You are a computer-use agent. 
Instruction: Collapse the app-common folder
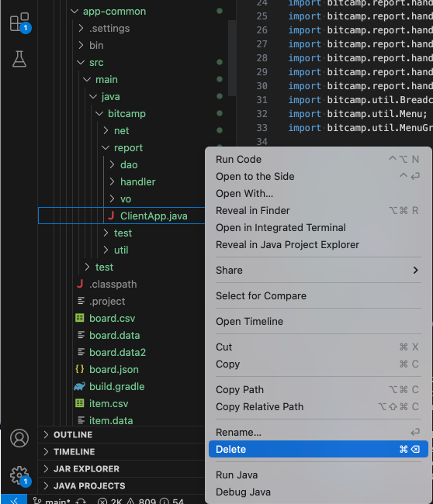114,12
